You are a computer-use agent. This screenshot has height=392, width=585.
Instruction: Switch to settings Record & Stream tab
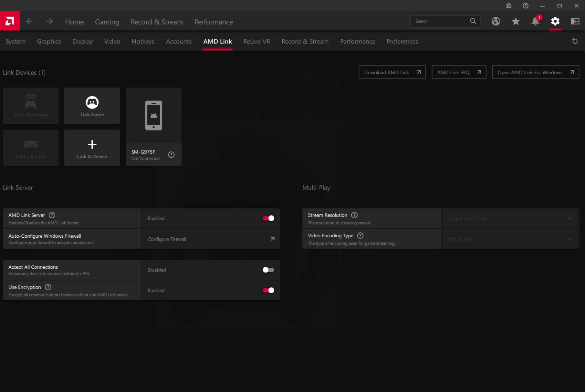305,41
